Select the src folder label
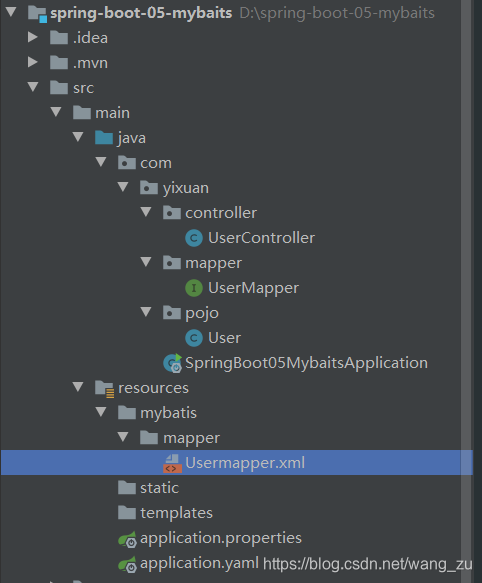482x583 pixels. (x=83, y=88)
